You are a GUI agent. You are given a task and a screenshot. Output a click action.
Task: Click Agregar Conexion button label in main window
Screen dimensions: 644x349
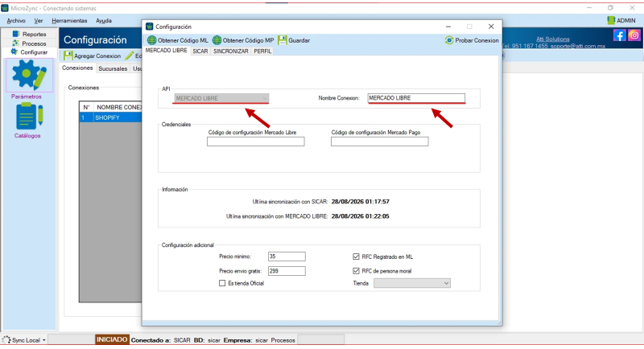click(x=97, y=55)
